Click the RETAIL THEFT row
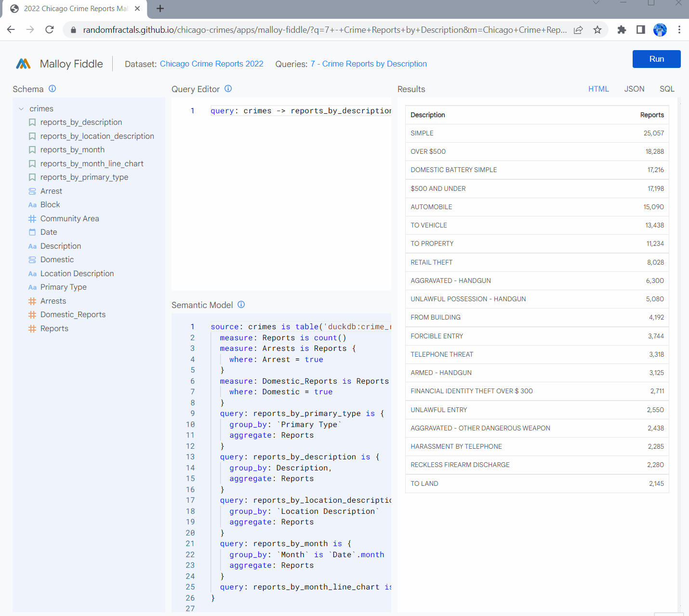This screenshot has width=689, height=616. tap(537, 262)
